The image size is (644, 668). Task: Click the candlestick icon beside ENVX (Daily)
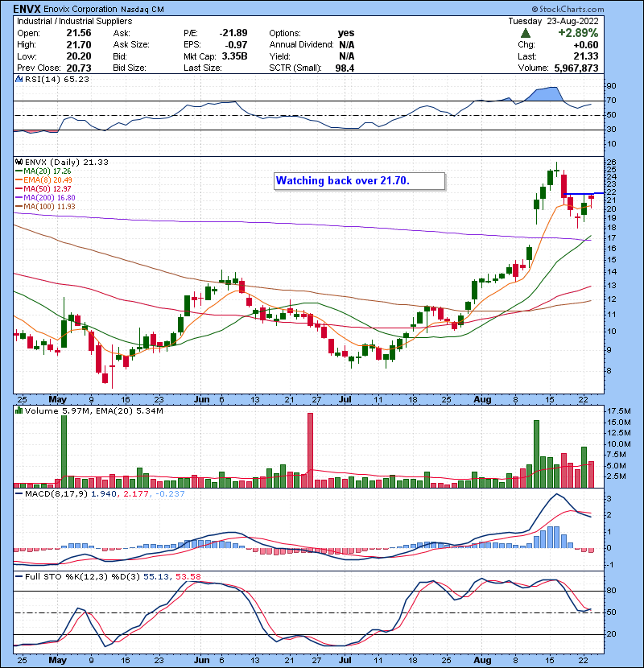(19, 163)
